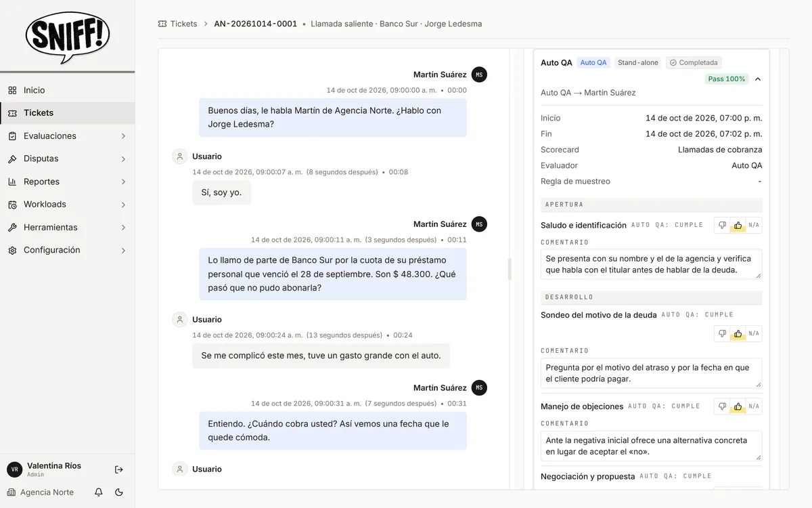Open Reportes menu item
The height and width of the screenshot is (508, 812).
tap(68, 182)
